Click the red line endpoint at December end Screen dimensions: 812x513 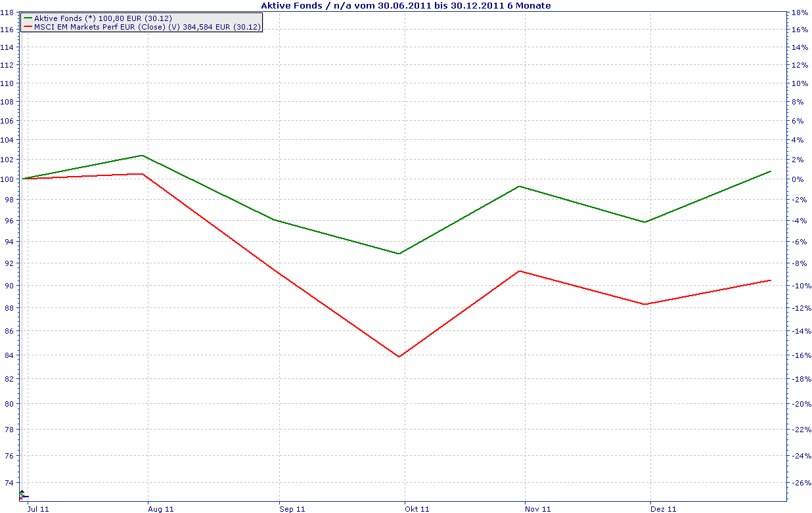[771, 280]
